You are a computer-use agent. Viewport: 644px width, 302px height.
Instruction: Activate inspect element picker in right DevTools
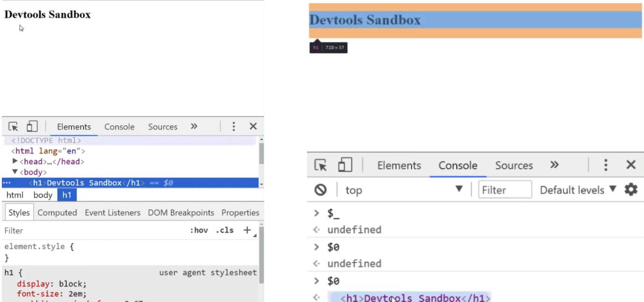tap(321, 165)
